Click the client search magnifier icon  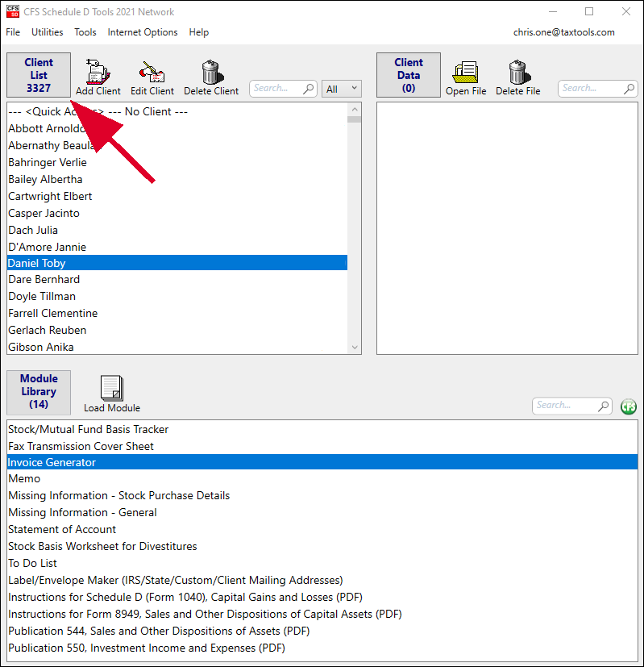pyautogui.click(x=309, y=89)
